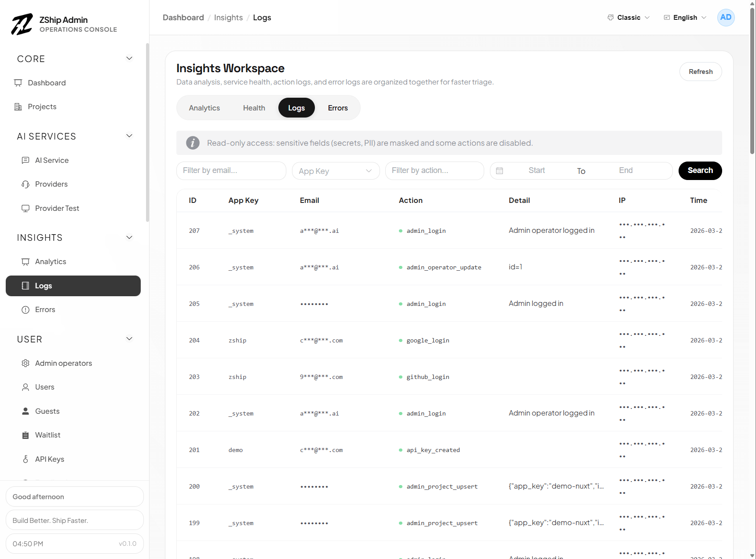
Task: Open the App Key dropdown filter
Action: [336, 171]
